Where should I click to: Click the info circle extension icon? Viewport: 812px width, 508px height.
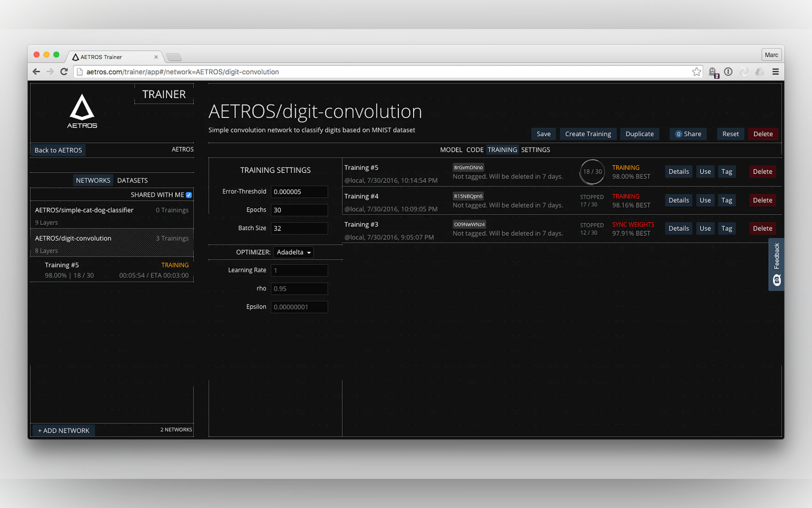728,72
